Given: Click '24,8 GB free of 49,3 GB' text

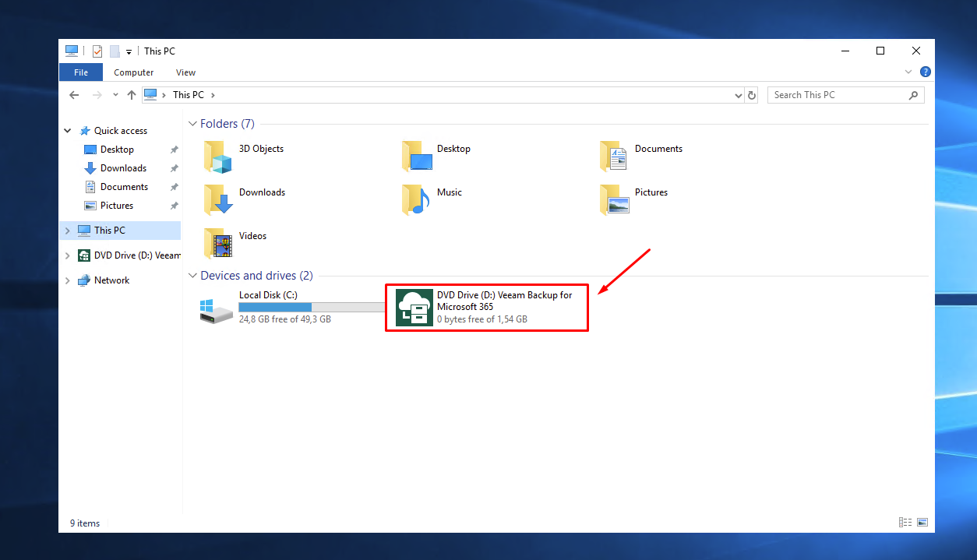Looking at the screenshot, I should click(285, 319).
